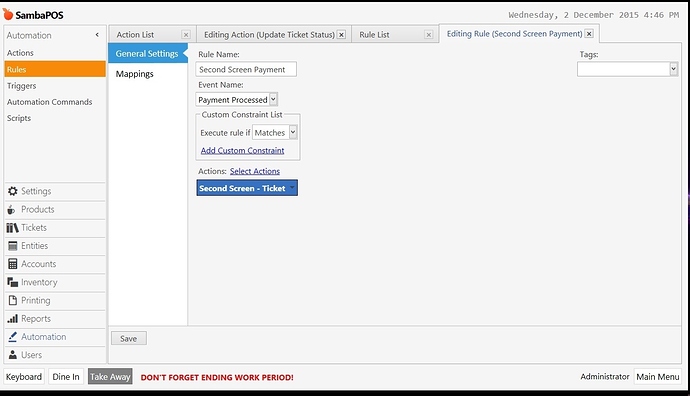Click the date and time display
The height and width of the screenshot is (396, 690).
click(x=594, y=15)
